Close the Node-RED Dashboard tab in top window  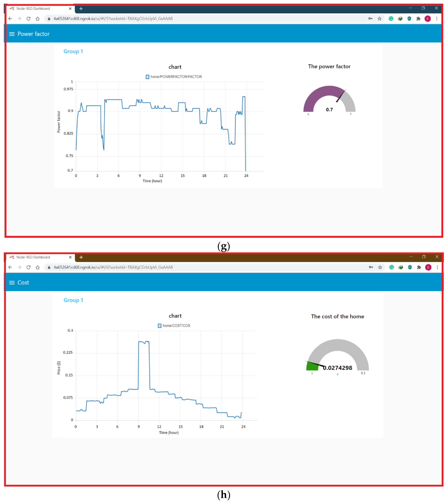click(x=70, y=9)
